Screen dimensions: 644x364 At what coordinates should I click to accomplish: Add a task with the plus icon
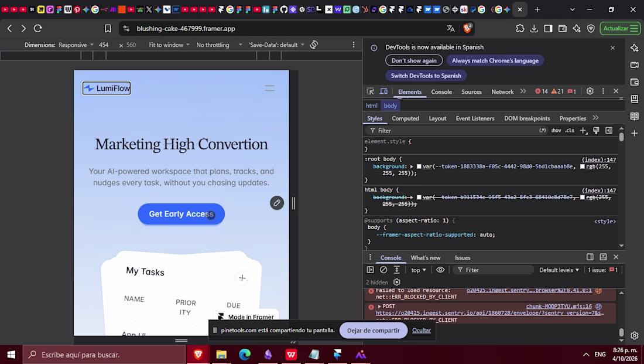242,278
